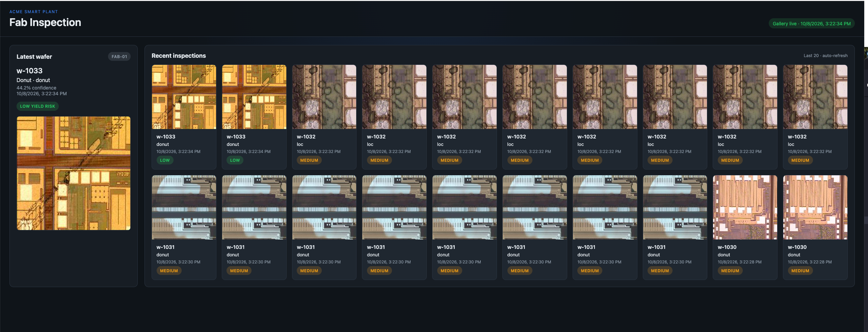Click MEDIUM badge on last w-1030 card
This screenshot has width=868, height=332.
(800, 271)
